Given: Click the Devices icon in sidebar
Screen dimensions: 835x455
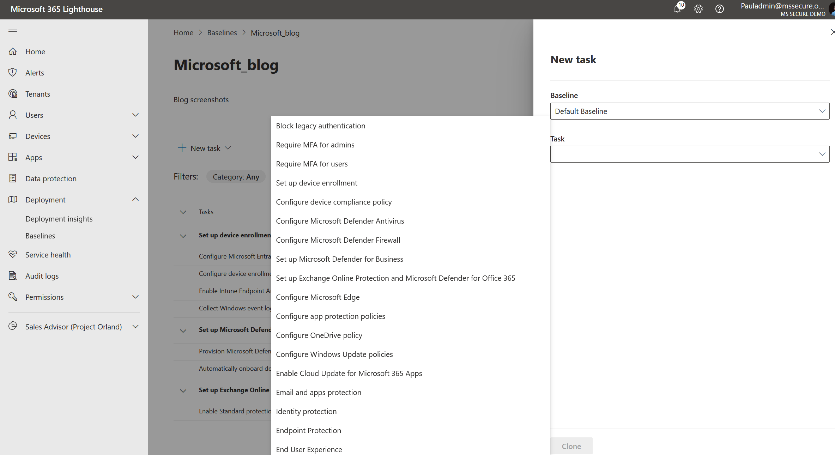Looking at the screenshot, I should tap(13, 136).
